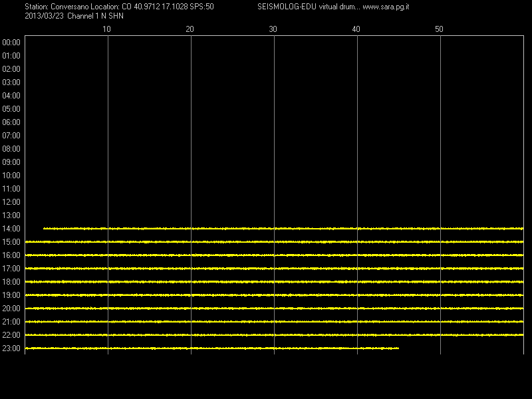Click the 00:00 hour label
The height and width of the screenshot is (399, 532).
pos(11,43)
